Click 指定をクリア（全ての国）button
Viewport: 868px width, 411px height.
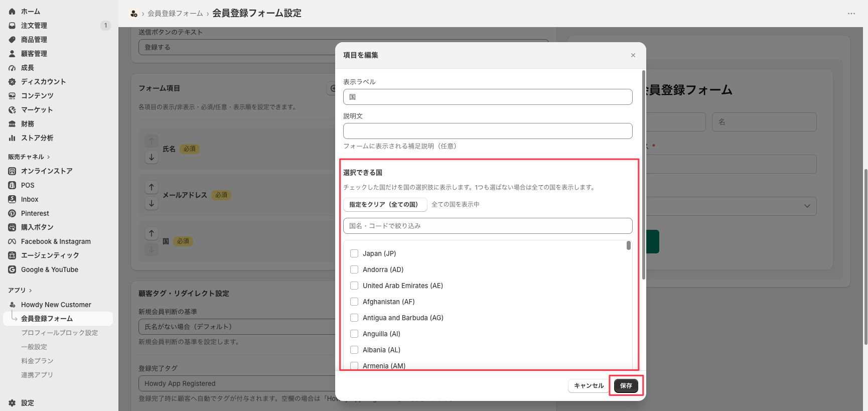click(x=385, y=205)
